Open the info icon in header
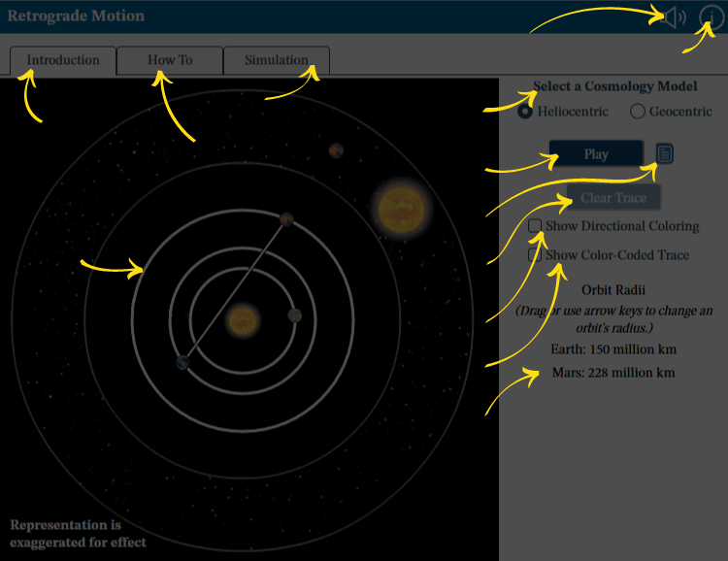The image size is (728, 561). point(711,16)
